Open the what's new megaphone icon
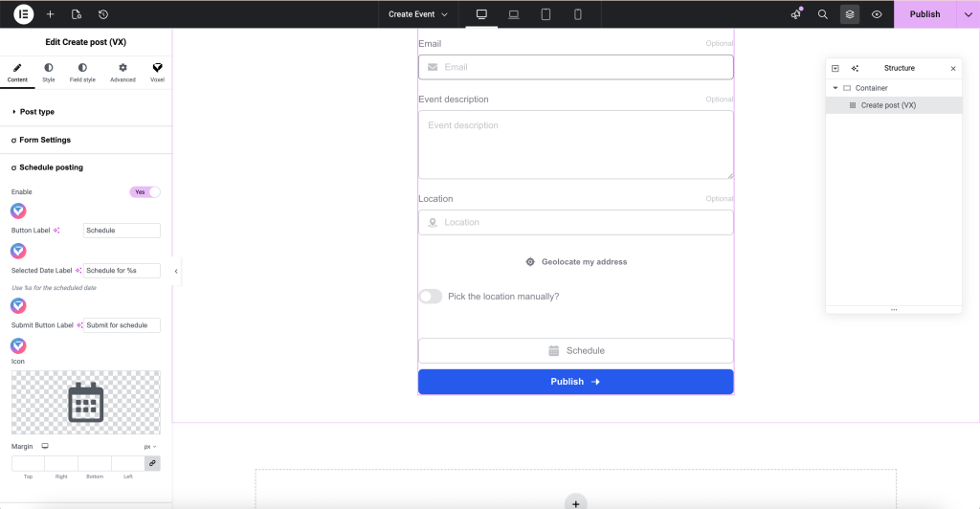Viewport: 980px width, 509px height. (795, 14)
